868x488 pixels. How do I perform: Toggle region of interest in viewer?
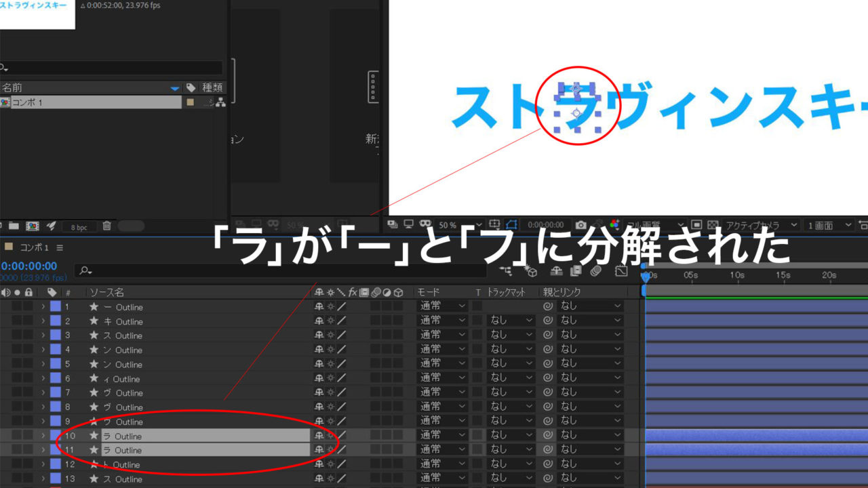click(696, 224)
